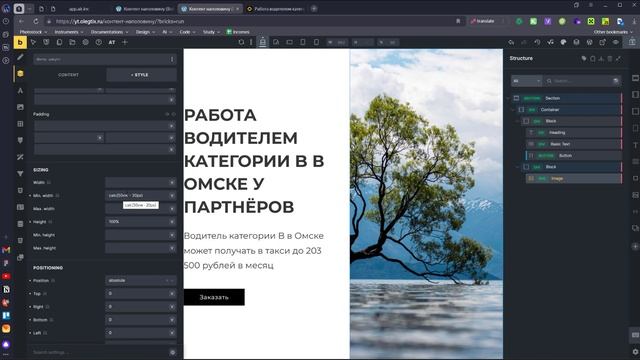Open the Notion icon in browser sidebar

(x=6, y=289)
